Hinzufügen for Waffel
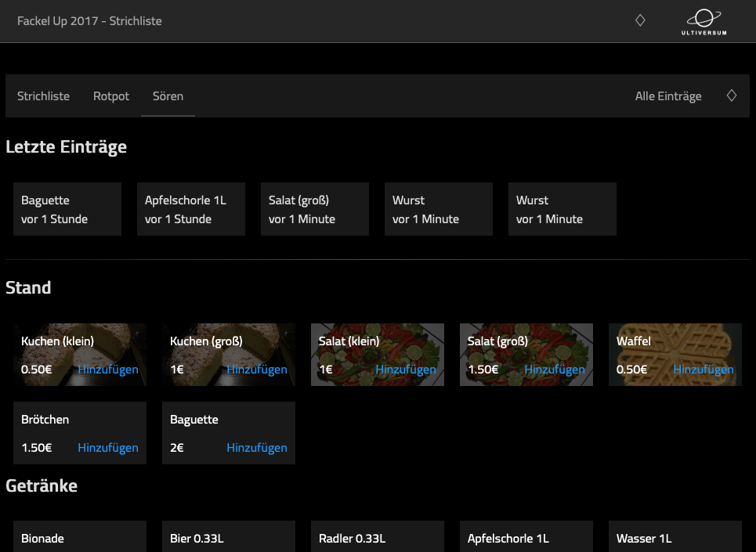 [x=703, y=369]
